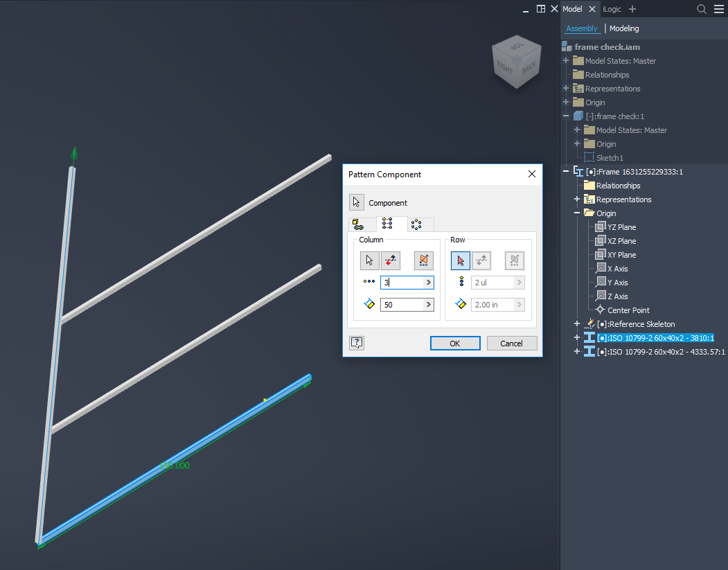Image resolution: width=728 pixels, height=570 pixels.
Task: Click Row midplane button
Action: pos(515,260)
